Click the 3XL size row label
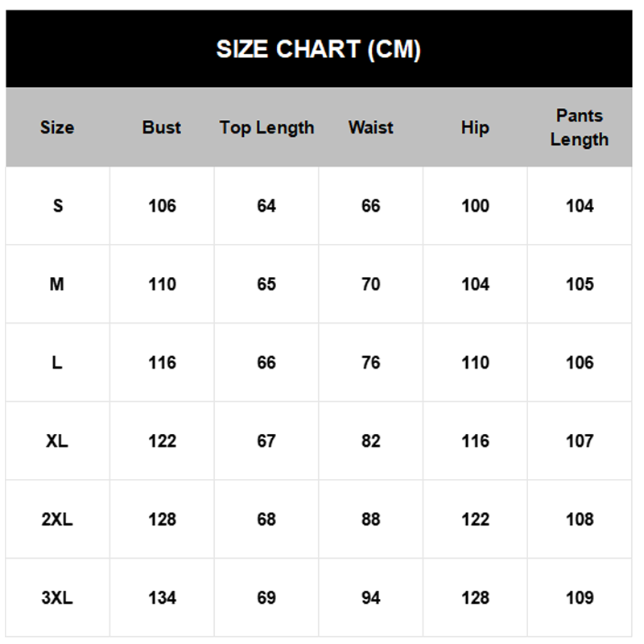Screen dimensions: 644x644 coord(57,598)
